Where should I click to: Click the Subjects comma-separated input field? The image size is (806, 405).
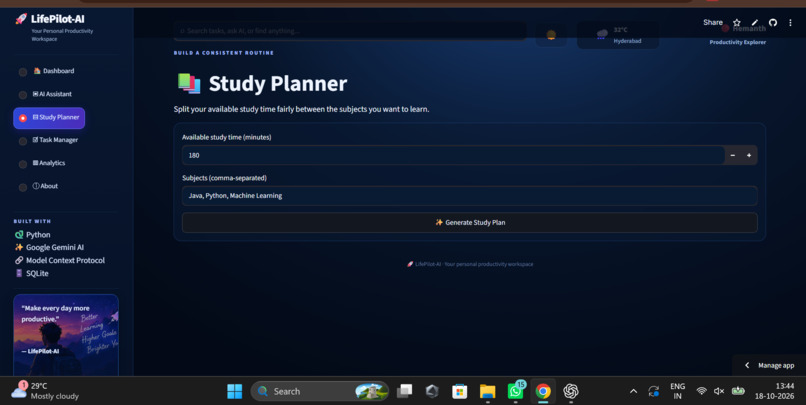469,196
